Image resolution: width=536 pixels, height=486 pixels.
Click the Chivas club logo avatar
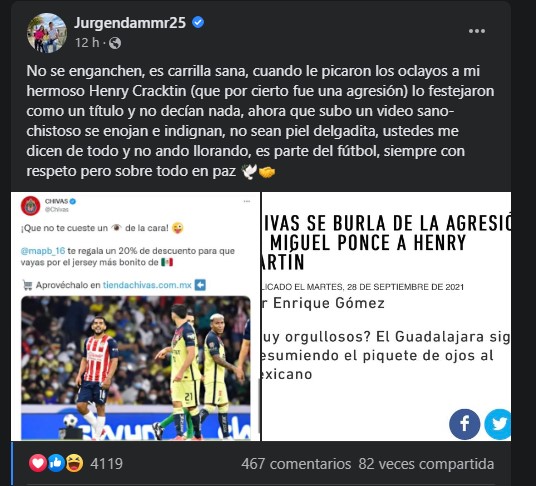pos(30,206)
